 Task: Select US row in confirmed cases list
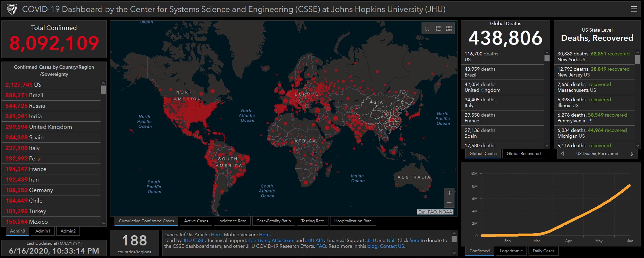51,85
